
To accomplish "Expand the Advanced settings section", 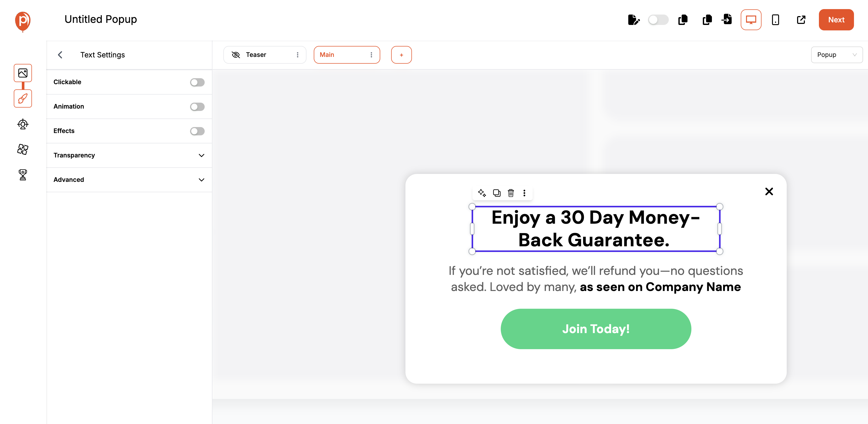I will [x=201, y=180].
